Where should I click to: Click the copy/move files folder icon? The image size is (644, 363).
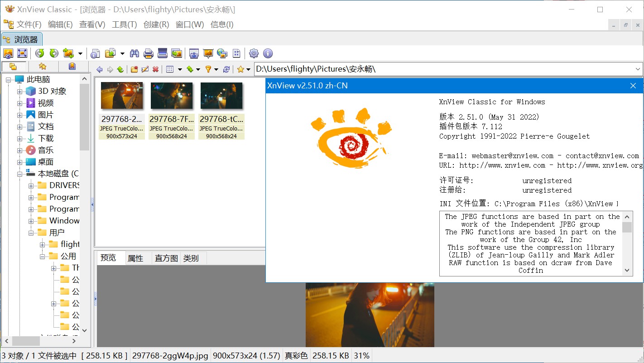(110, 53)
